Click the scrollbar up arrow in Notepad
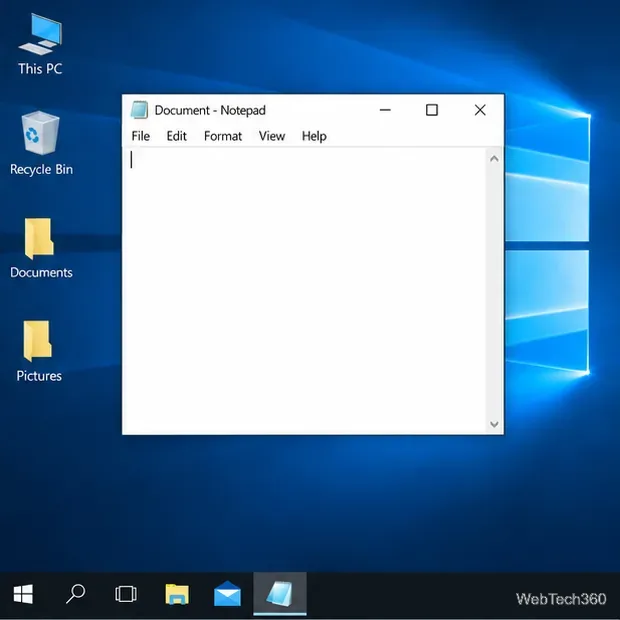 pos(494,159)
